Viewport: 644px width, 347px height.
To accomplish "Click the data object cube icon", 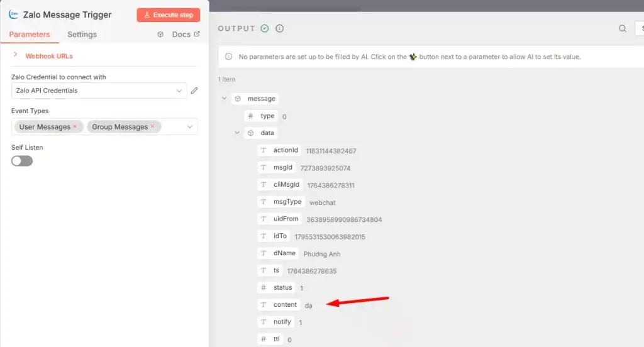I will pyautogui.click(x=251, y=133).
